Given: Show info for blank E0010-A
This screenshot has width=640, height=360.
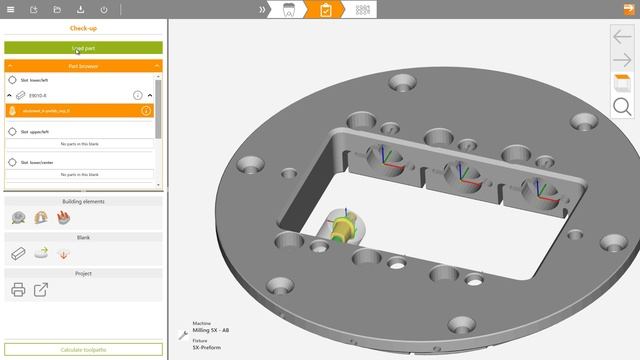Looking at the screenshot, I should (138, 96).
